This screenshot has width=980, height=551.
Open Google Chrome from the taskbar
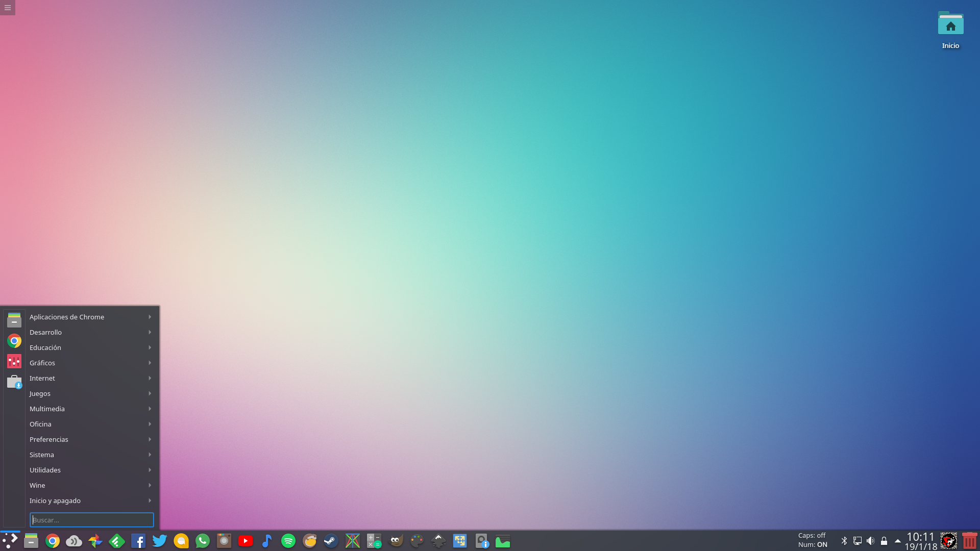pos(53,541)
